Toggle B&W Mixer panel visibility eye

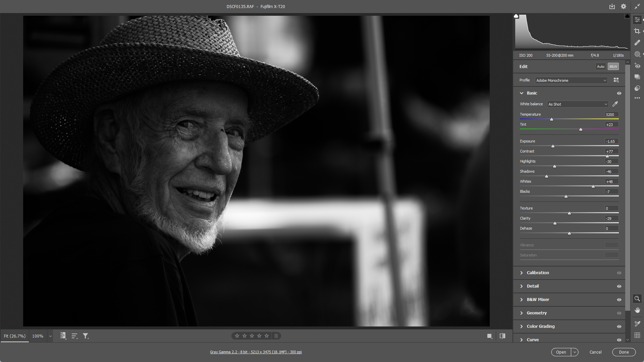click(x=619, y=300)
